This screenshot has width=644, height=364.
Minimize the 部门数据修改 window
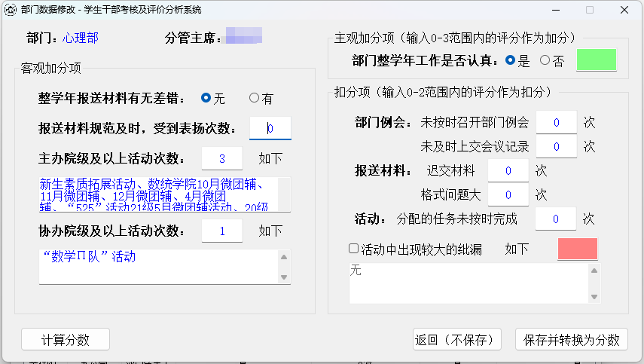(556, 10)
